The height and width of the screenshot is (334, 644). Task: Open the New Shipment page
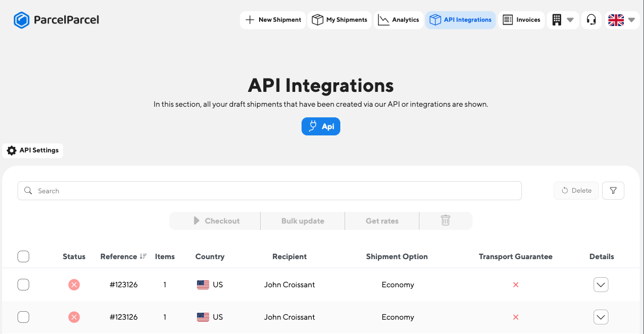(x=273, y=20)
